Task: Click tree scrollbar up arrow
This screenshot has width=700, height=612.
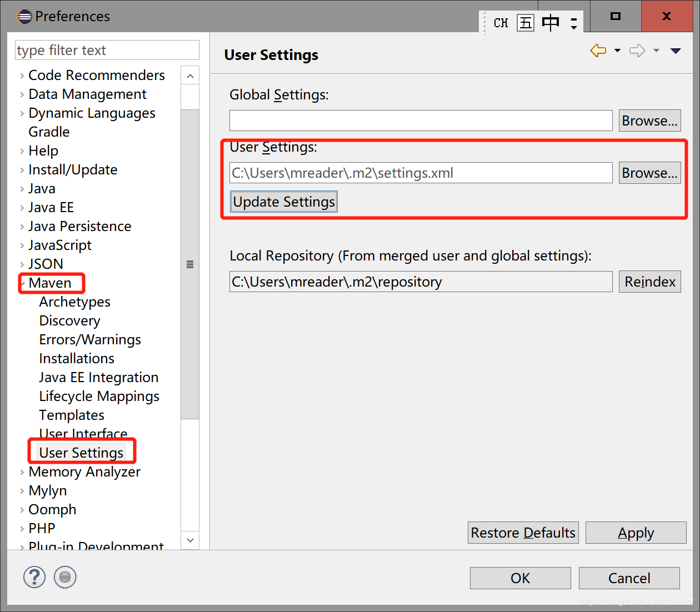Action: click(x=190, y=76)
